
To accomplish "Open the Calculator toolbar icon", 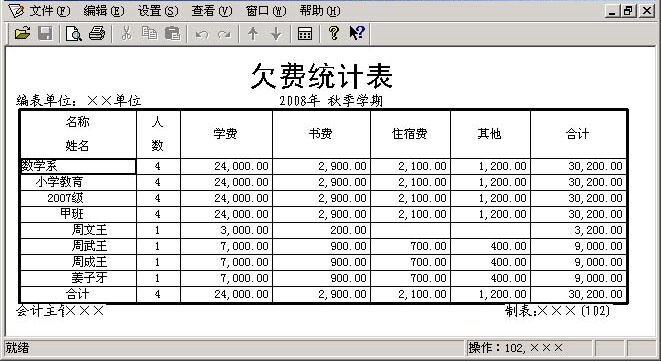I will click(x=305, y=33).
